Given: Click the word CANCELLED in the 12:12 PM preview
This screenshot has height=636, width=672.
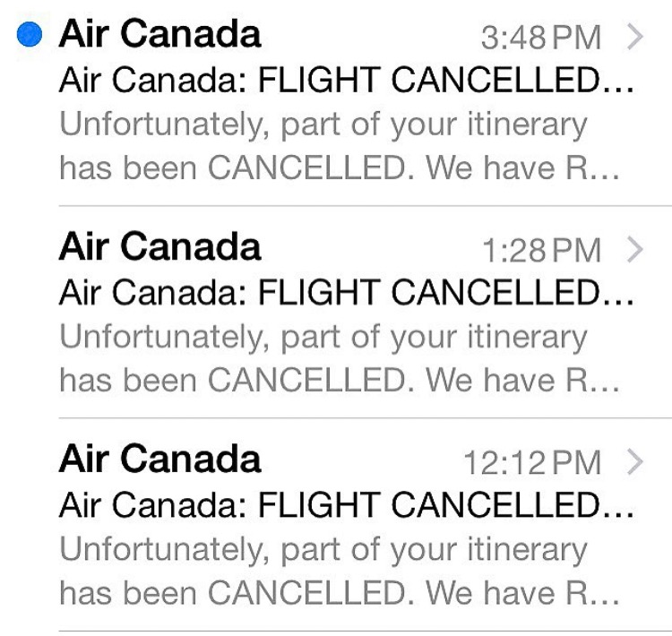Looking at the screenshot, I should 311,592.
